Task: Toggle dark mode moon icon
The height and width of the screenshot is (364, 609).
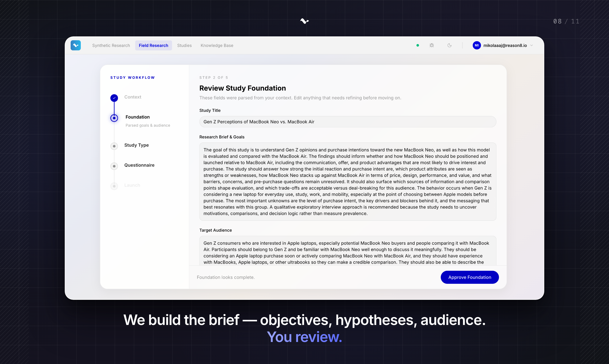Action: [x=449, y=45]
